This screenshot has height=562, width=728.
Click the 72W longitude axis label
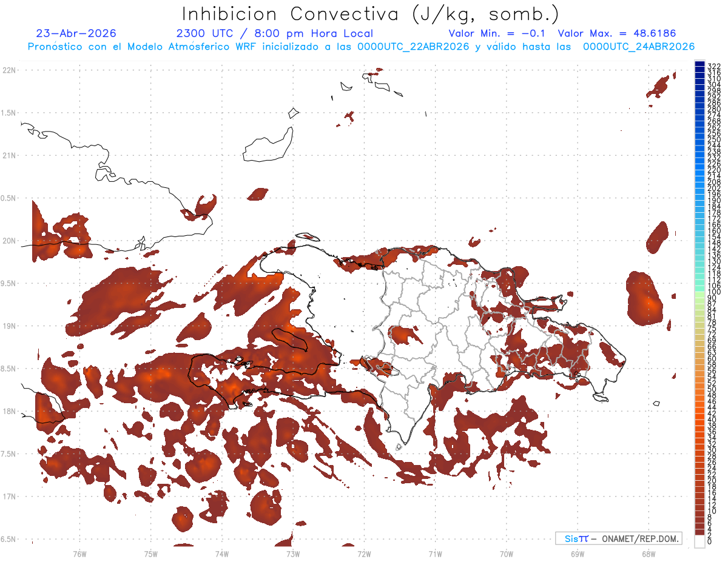(364, 554)
